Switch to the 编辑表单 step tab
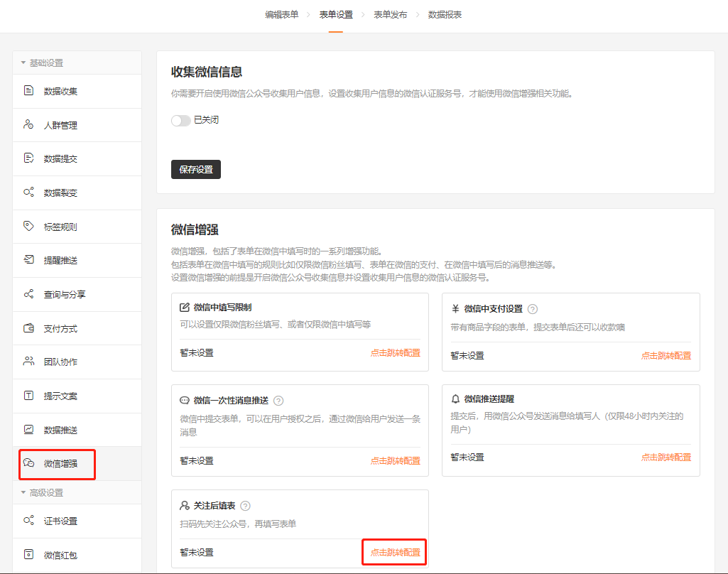 coord(282,15)
